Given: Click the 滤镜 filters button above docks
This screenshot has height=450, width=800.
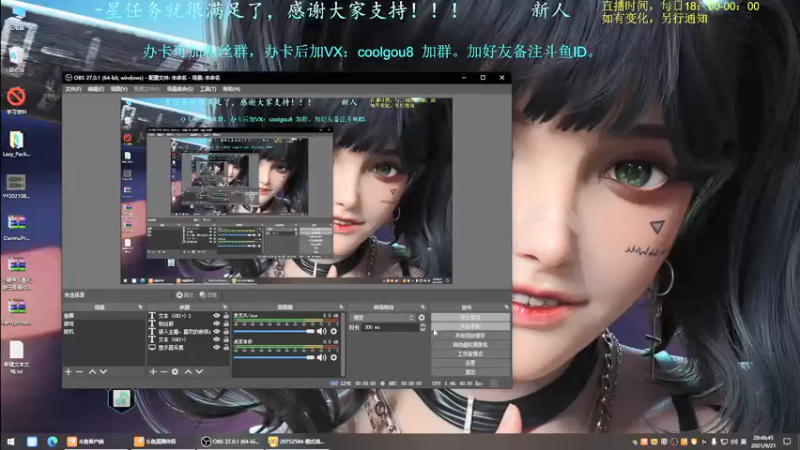Looking at the screenshot, I should click(208, 295).
